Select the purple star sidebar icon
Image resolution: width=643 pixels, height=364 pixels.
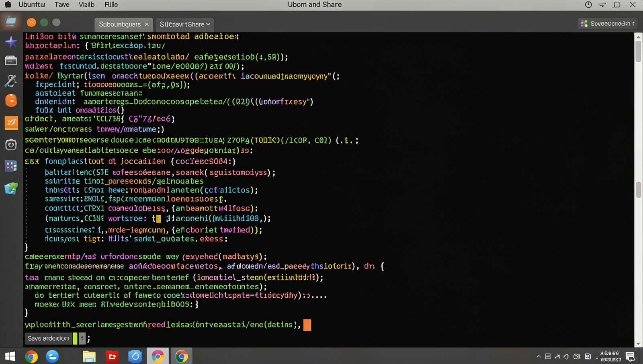[11, 42]
